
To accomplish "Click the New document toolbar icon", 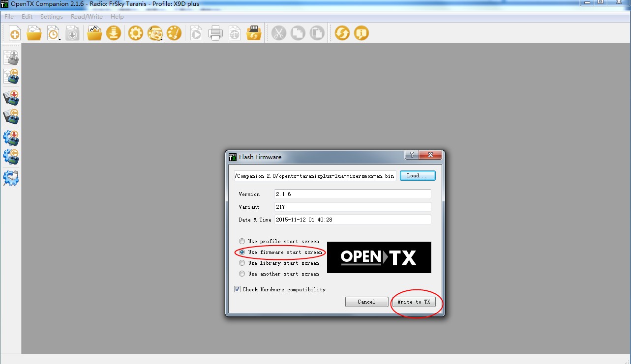I will 15,33.
